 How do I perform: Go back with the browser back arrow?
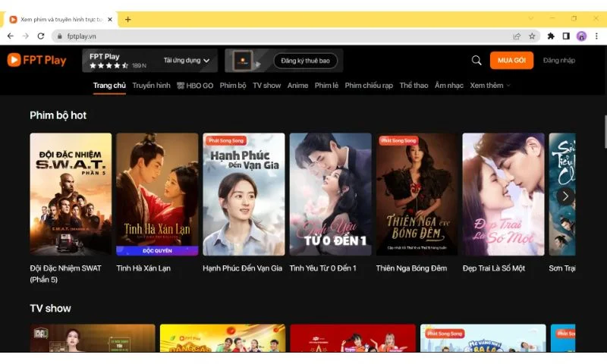(11, 36)
